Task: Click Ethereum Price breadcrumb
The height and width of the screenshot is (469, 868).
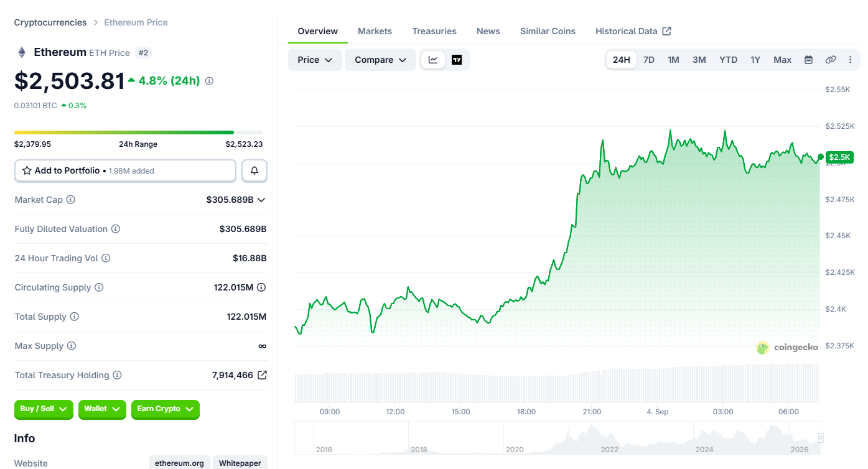Action: 136,22
